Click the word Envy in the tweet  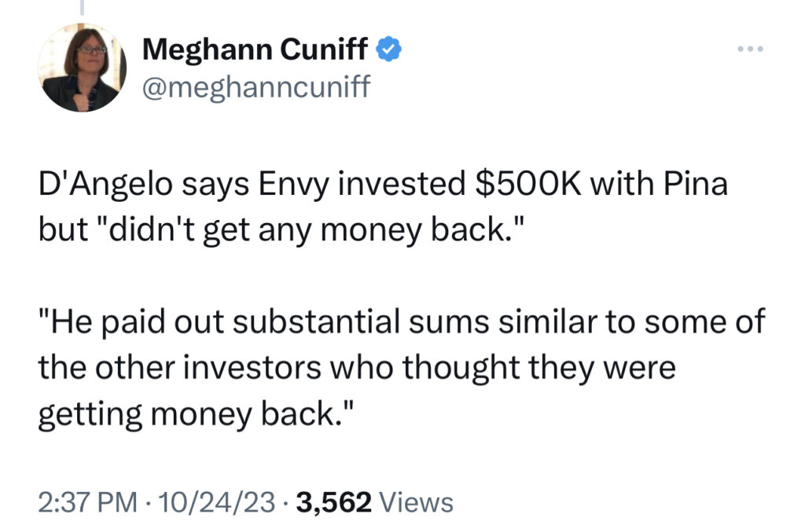[x=293, y=185]
